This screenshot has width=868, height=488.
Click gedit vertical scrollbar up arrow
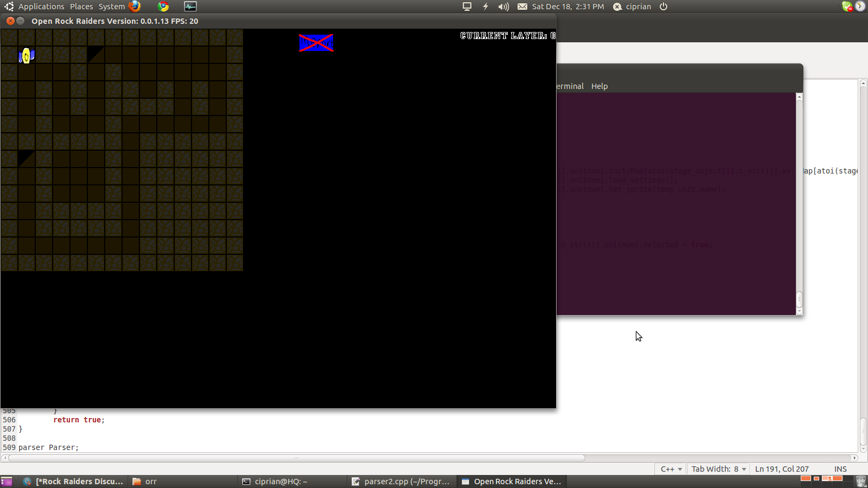[863, 83]
